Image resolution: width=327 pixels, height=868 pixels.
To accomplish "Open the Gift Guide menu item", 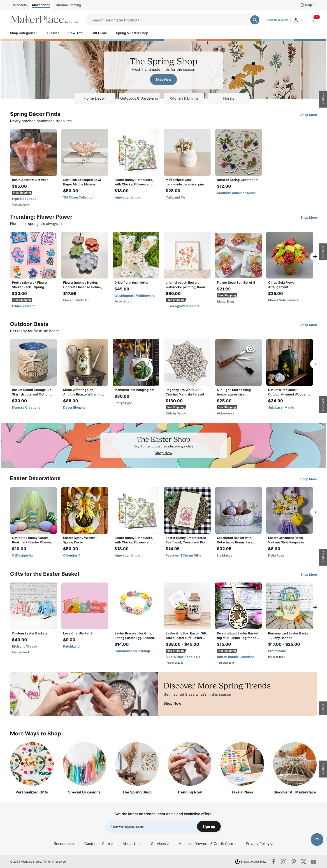I will point(99,33).
